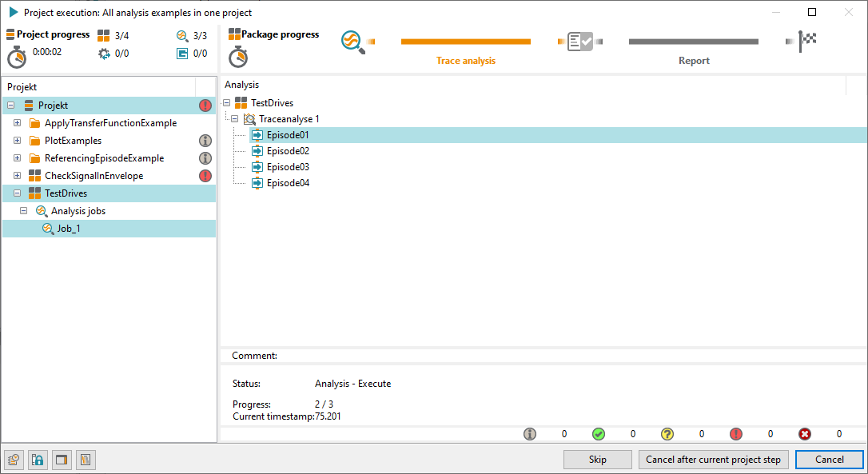This screenshot has height=474, width=868.
Task: Click the green success counter icon
Action: tap(599, 434)
